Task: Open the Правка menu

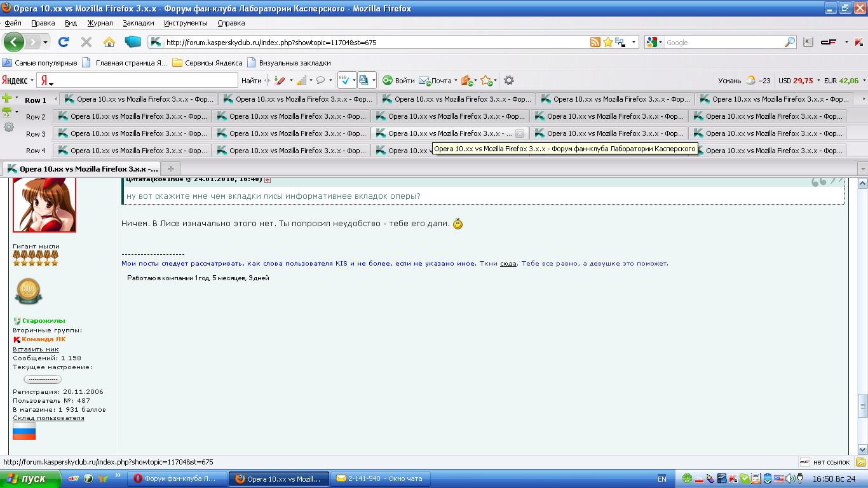Action: [x=43, y=23]
